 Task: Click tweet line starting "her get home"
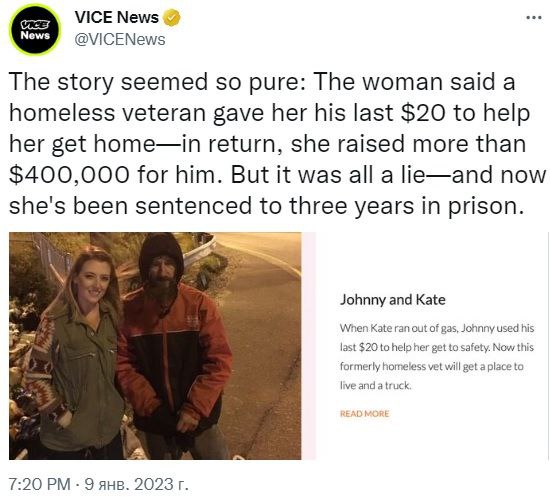[x=267, y=144]
